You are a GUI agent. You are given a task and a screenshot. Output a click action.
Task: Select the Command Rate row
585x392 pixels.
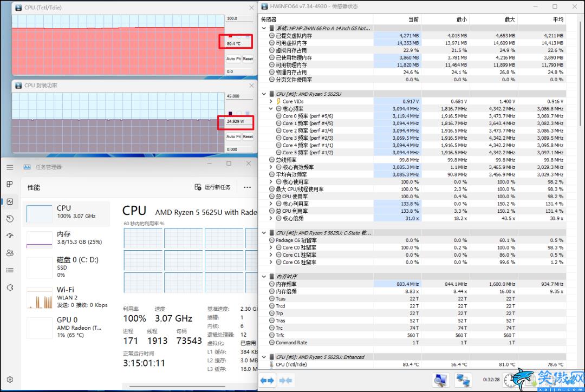click(414, 343)
